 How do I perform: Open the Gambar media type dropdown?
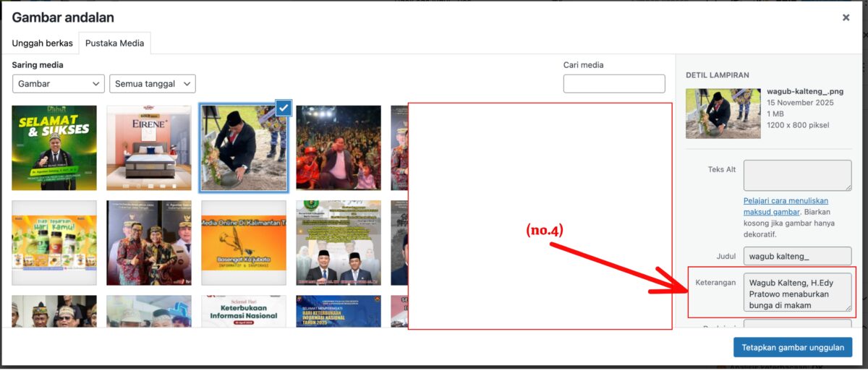coord(59,84)
